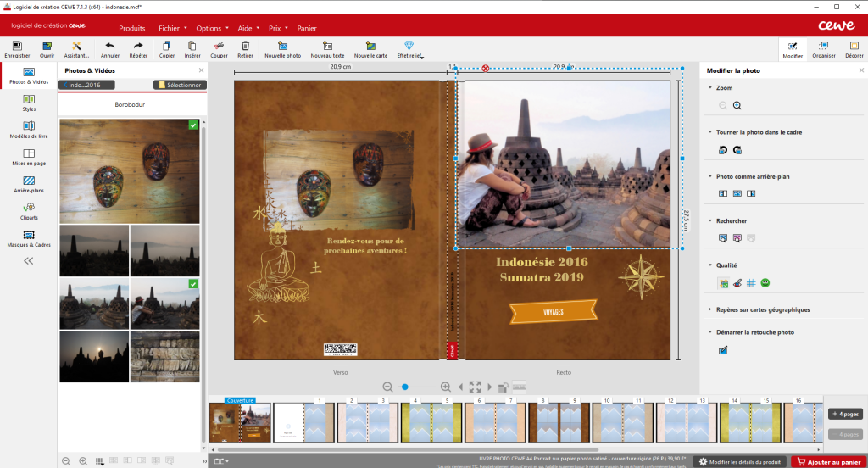Open Arrière-plans backgrounds panel

[x=29, y=181]
